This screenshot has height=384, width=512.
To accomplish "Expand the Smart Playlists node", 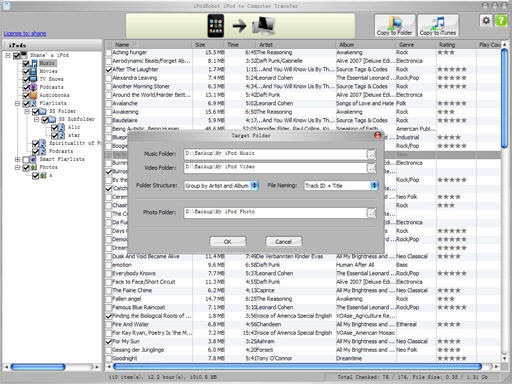I will (x=17, y=159).
